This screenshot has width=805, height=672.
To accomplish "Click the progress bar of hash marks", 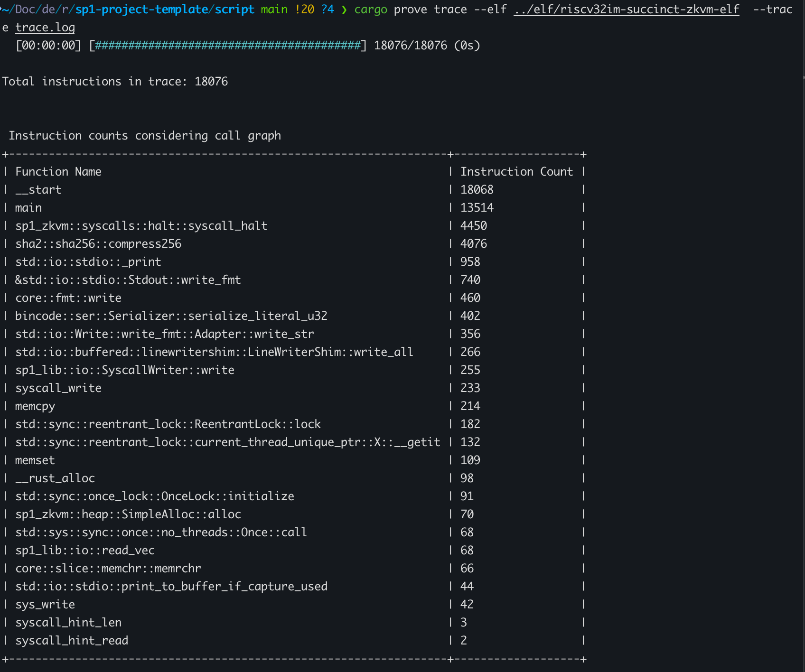I will (228, 46).
